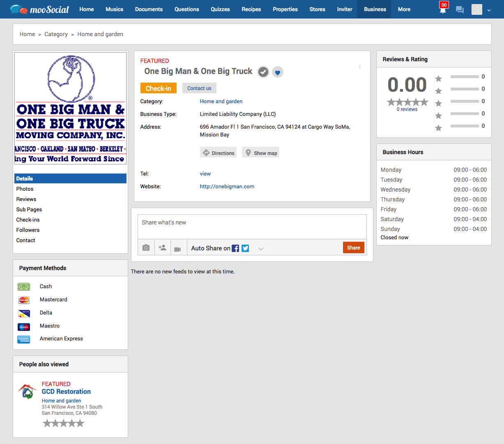Click Home and garden breadcrumb
Viewport: 504px width, 444px height.
pyautogui.click(x=100, y=34)
